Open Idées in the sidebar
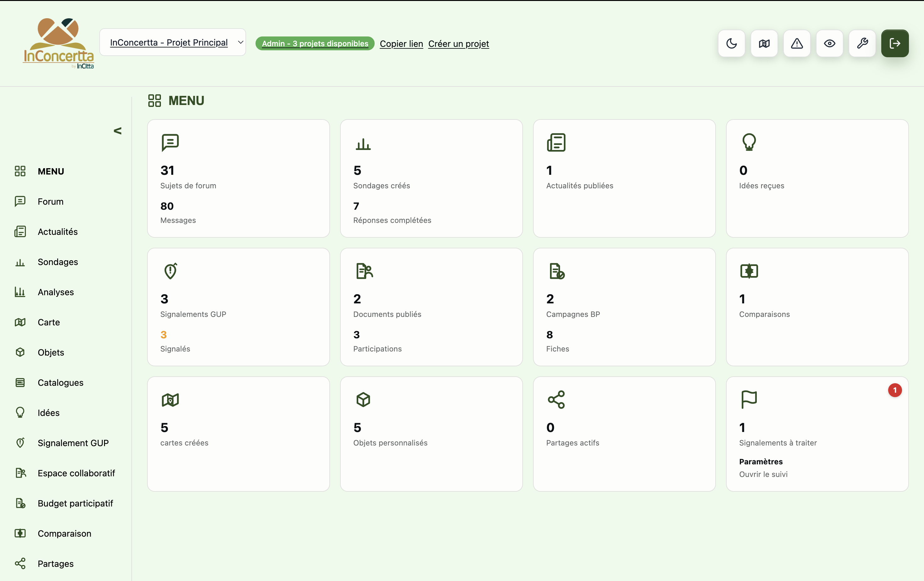 point(48,412)
